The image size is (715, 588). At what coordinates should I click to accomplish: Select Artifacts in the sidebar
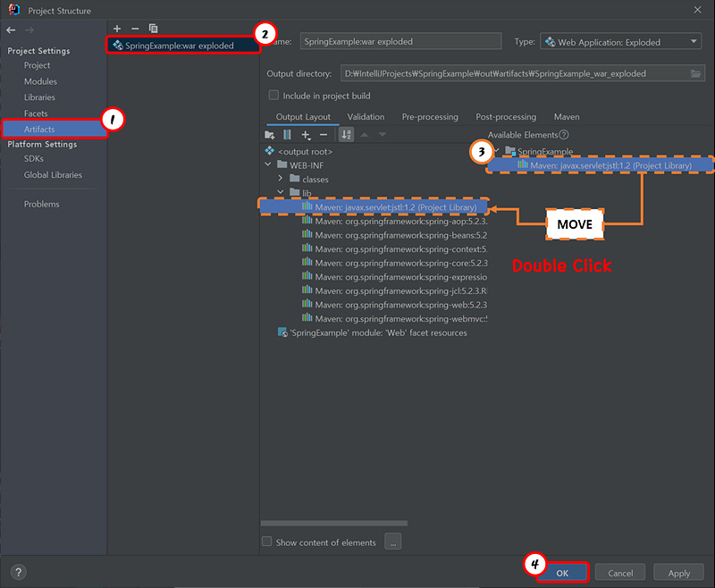[x=54, y=129]
